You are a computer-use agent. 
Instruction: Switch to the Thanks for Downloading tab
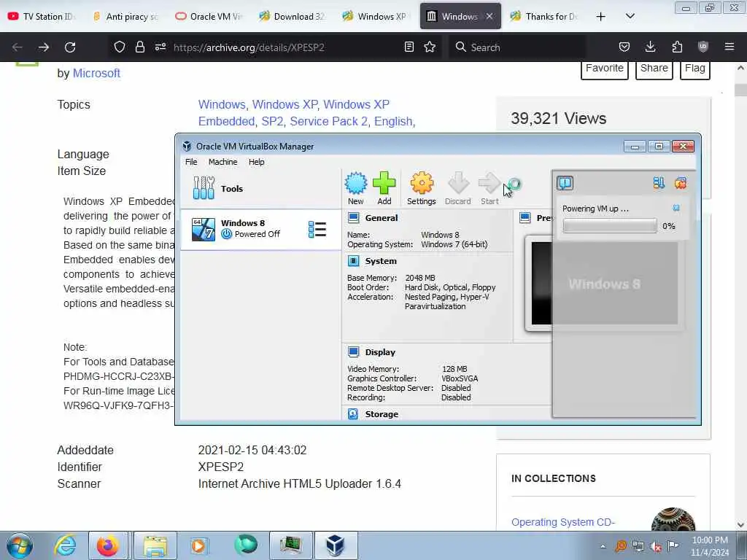tap(544, 16)
